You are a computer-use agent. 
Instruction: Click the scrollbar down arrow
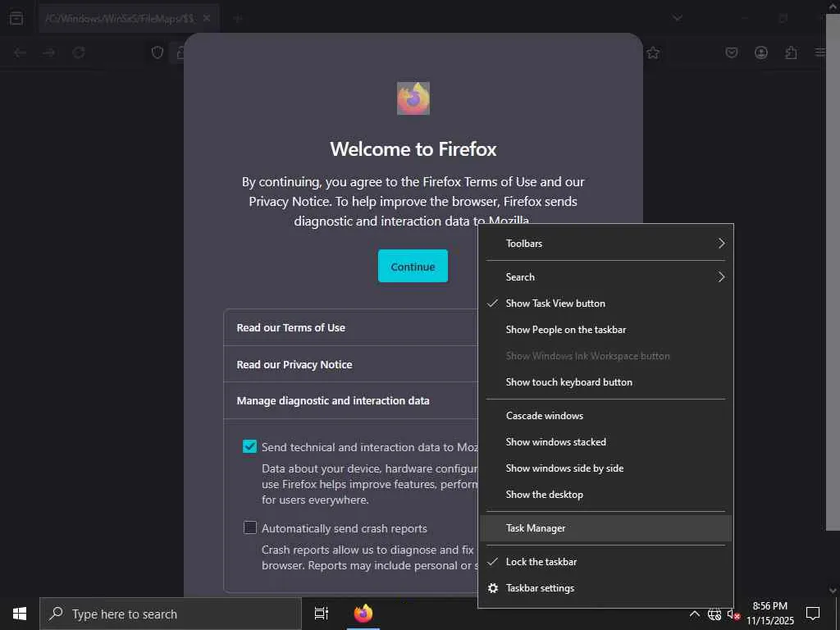pos(833,590)
